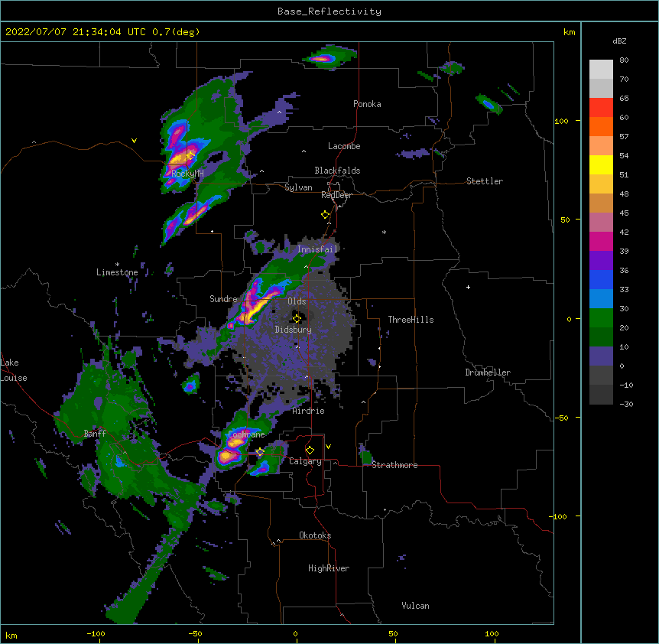This screenshot has width=659, height=644.
Task: Click the 80 value in the dBZ legend
Action: point(624,60)
